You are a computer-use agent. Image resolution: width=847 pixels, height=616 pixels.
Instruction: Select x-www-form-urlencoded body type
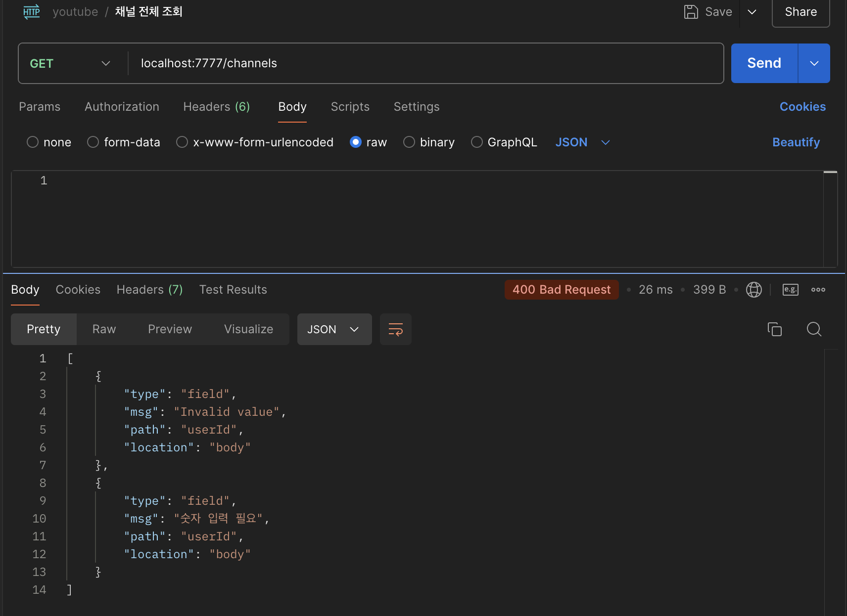[182, 142]
